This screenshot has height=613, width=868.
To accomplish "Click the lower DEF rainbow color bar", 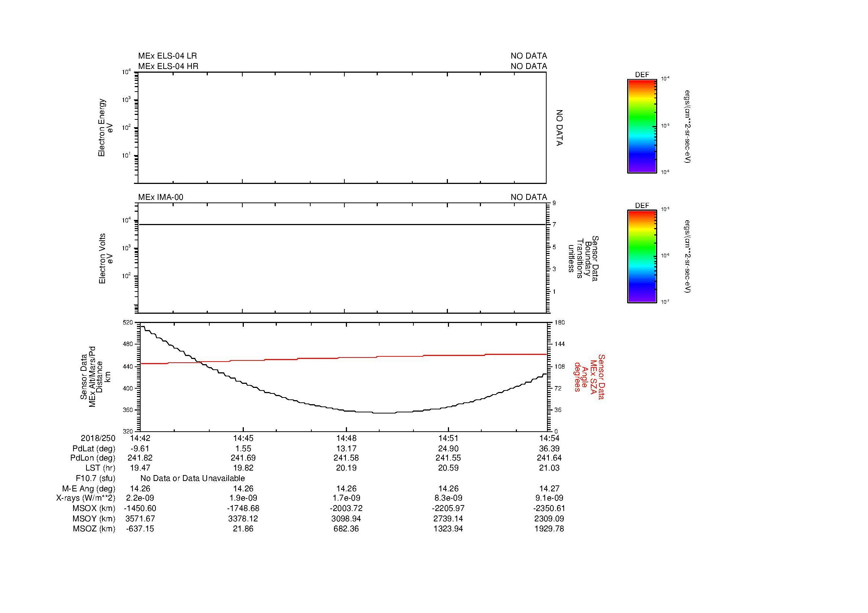I will tap(642, 257).
